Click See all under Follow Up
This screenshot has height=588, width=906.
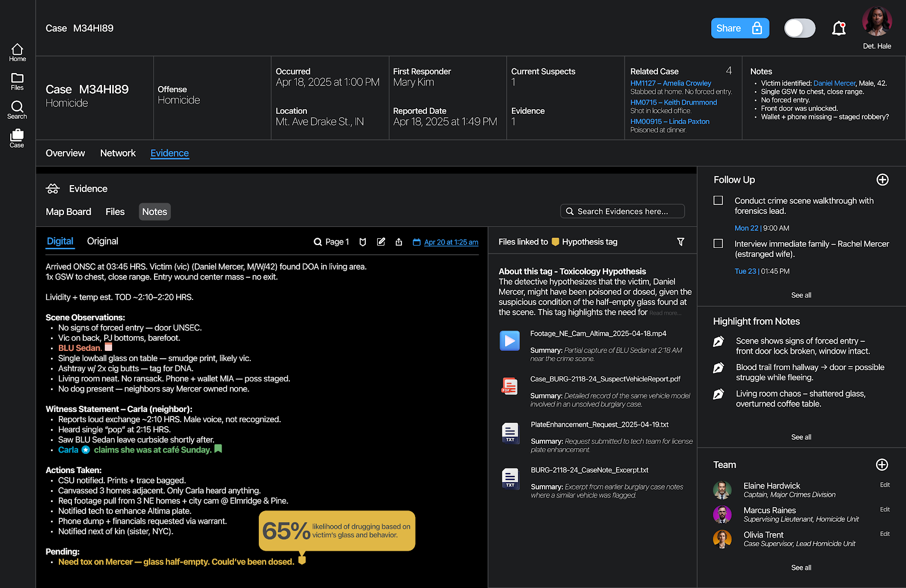click(x=801, y=295)
